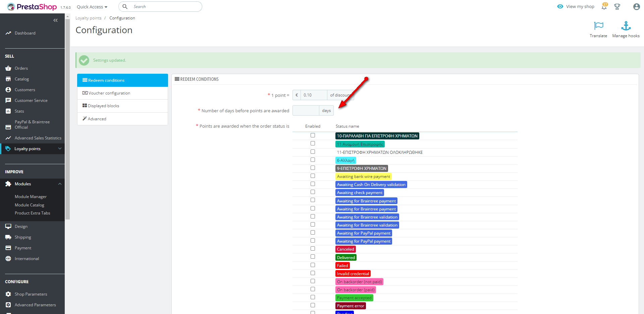Click the Loyalty points breadcrumb link
The image size is (644, 314).
tap(89, 18)
